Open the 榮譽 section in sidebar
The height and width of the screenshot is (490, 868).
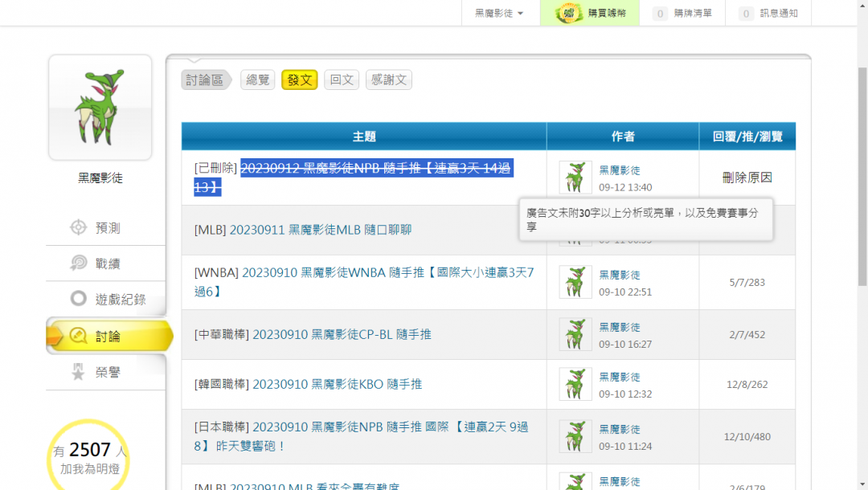[x=106, y=372]
